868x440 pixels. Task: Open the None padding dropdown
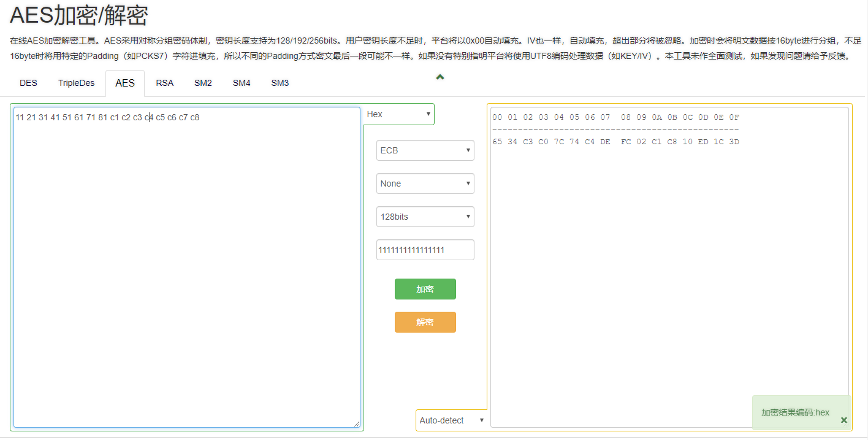tap(425, 183)
